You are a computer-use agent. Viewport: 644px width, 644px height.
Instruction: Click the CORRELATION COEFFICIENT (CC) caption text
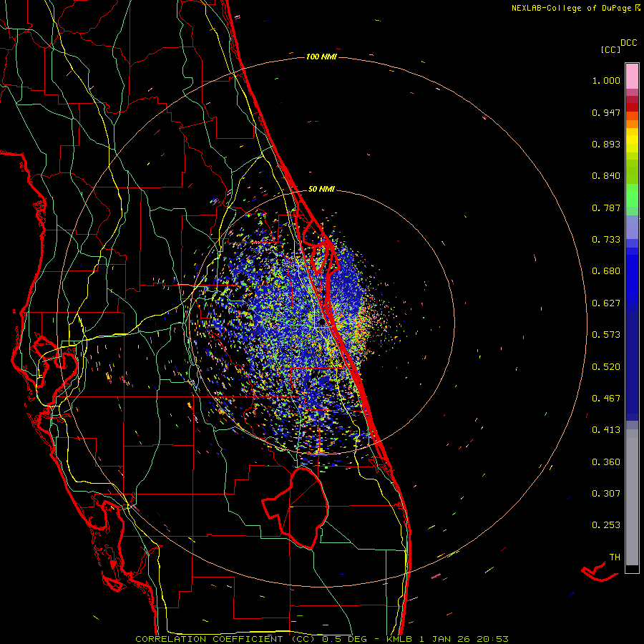[x=225, y=639]
